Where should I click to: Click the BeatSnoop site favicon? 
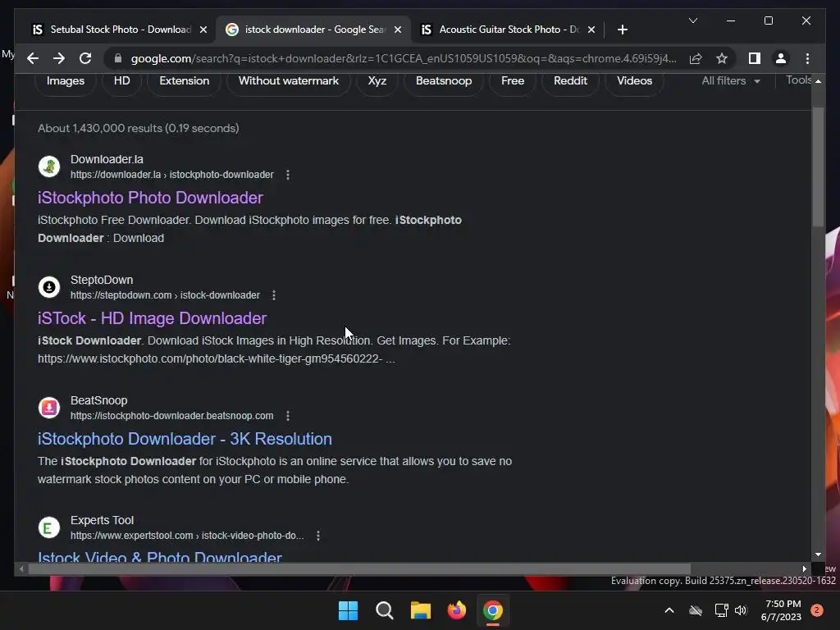pos(48,408)
